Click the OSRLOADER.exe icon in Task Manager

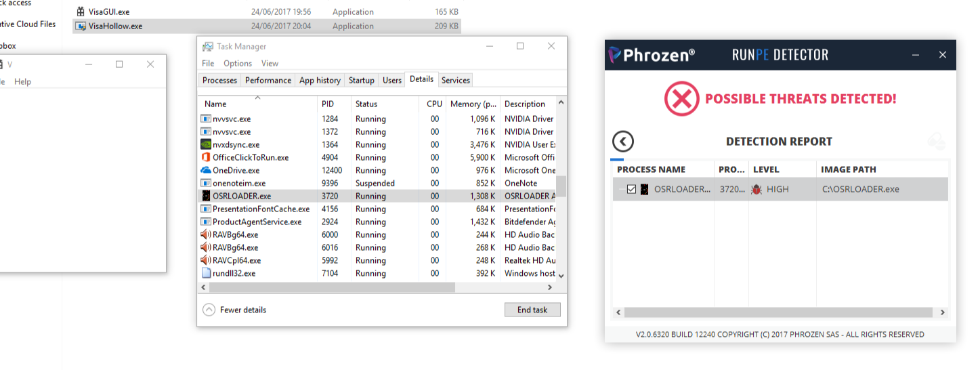pyautogui.click(x=207, y=196)
